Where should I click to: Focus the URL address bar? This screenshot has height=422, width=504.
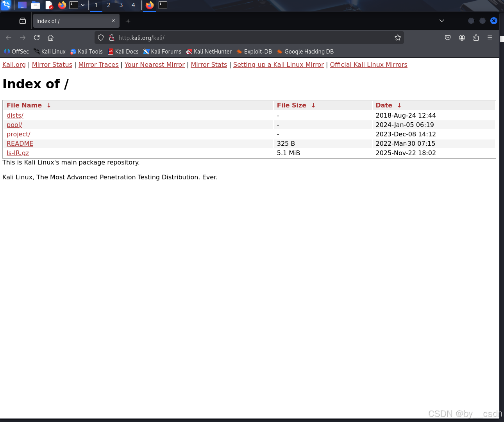point(249,38)
